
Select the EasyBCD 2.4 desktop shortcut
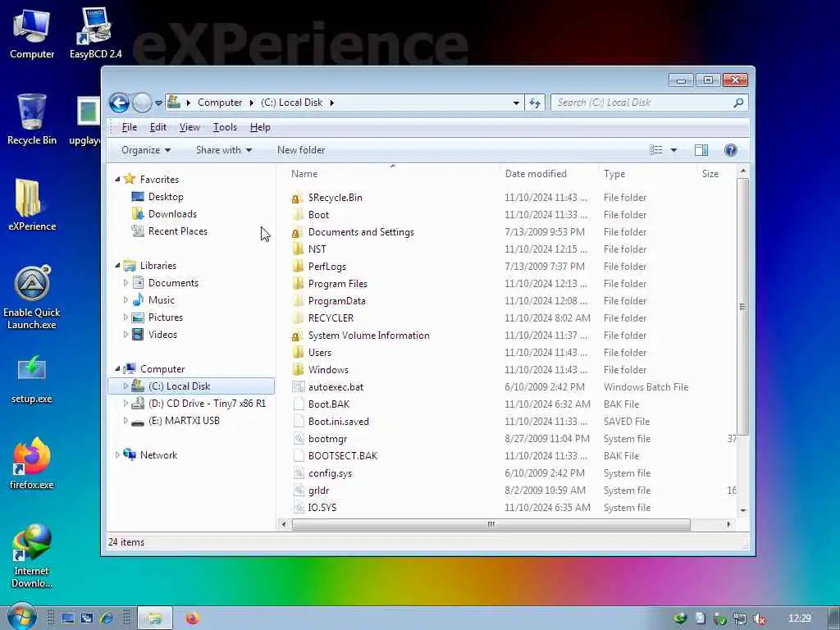coord(95,34)
